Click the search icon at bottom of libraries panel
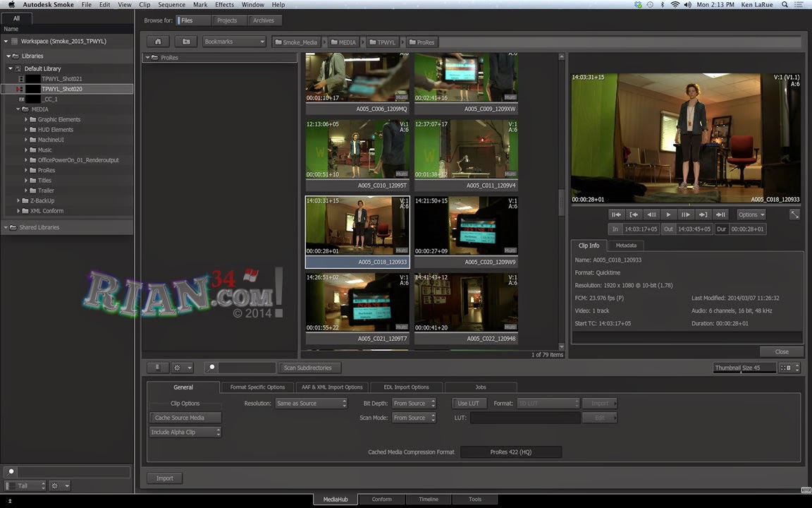 point(11,472)
